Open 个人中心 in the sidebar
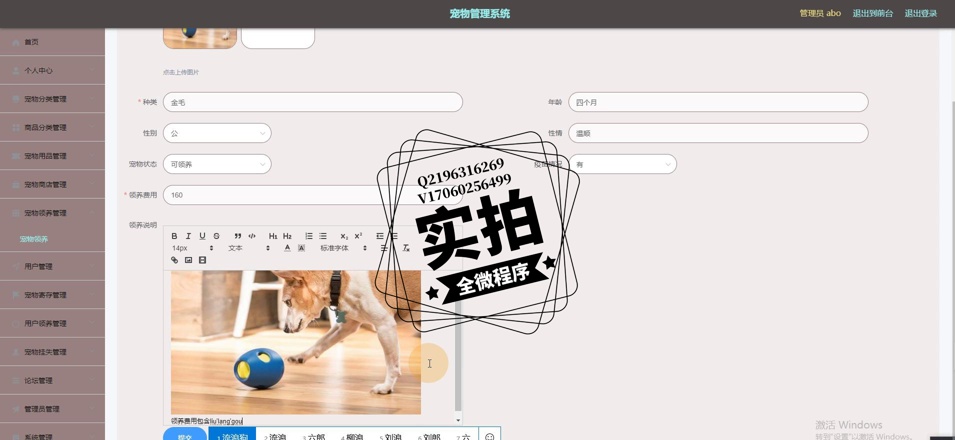This screenshot has height=440, width=955. tap(52, 70)
